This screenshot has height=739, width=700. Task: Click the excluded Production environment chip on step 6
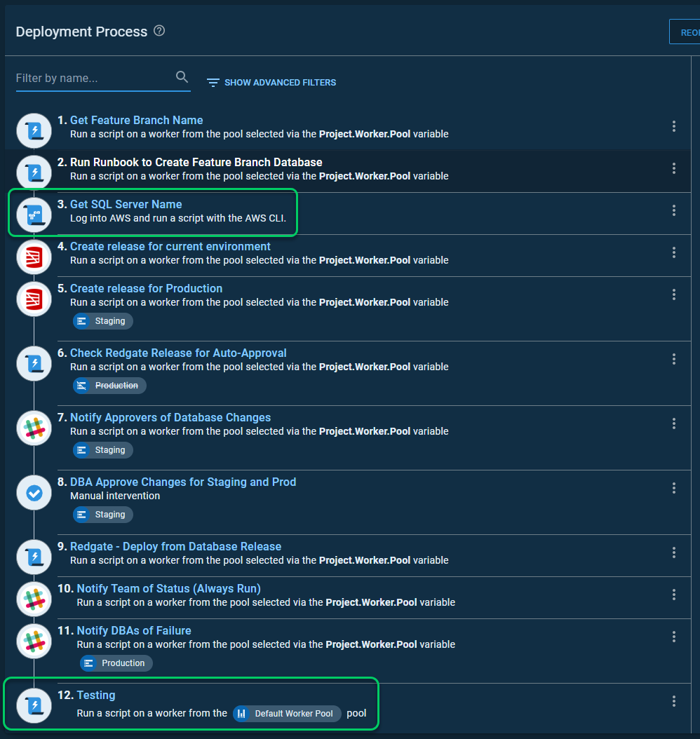(x=110, y=386)
